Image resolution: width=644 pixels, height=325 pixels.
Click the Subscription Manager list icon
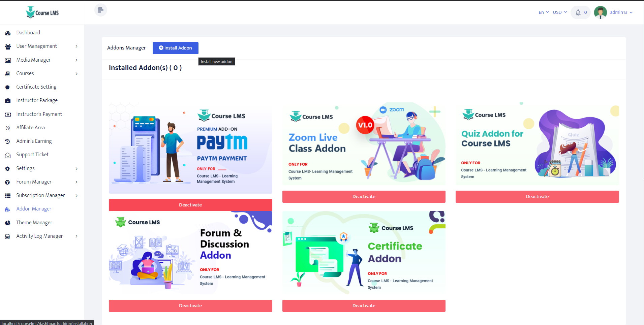pyautogui.click(x=8, y=196)
